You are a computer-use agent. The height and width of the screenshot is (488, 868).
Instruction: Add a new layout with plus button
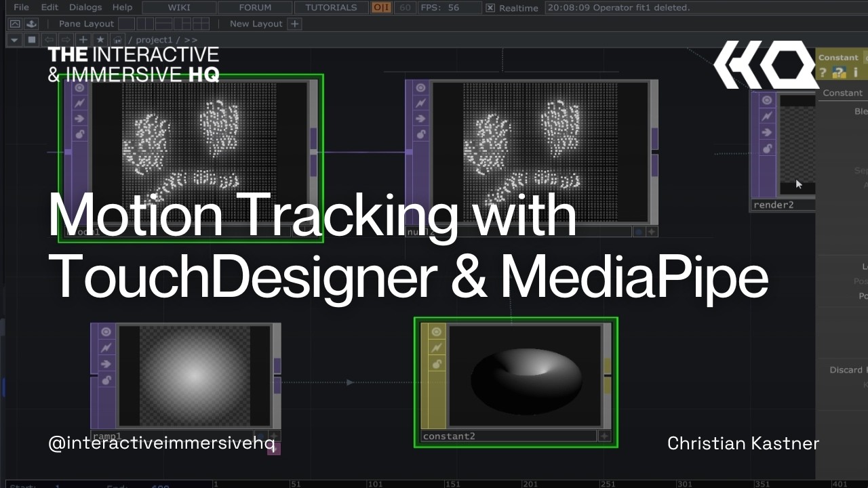[x=294, y=24]
